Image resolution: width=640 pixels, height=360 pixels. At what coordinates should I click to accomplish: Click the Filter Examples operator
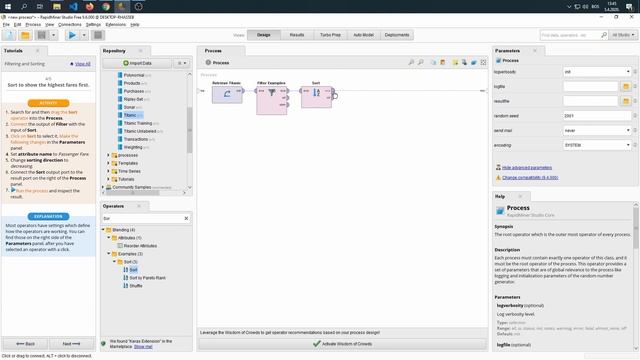point(272,100)
